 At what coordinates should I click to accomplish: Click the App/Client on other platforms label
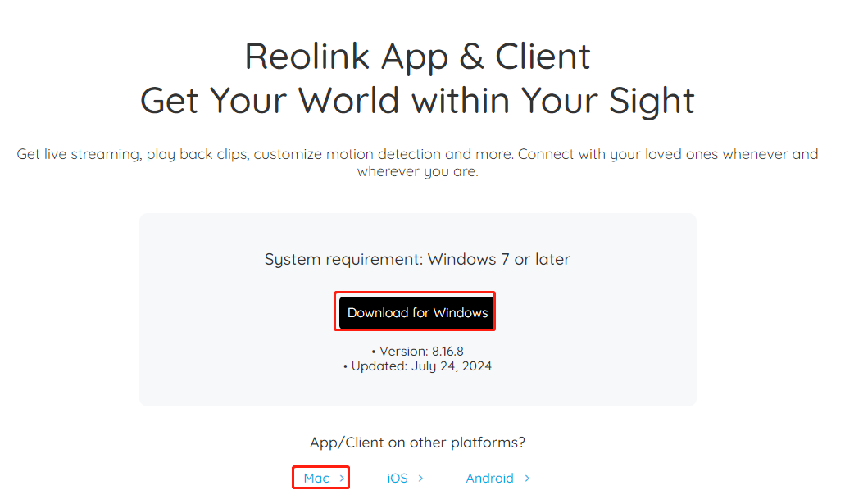click(416, 442)
